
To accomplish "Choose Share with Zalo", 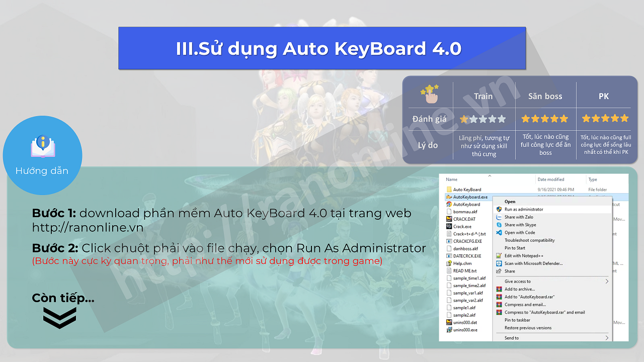I will tap(519, 217).
